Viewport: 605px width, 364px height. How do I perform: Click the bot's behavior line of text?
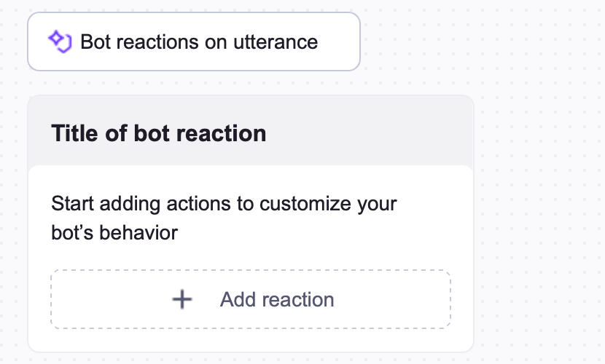[114, 234]
